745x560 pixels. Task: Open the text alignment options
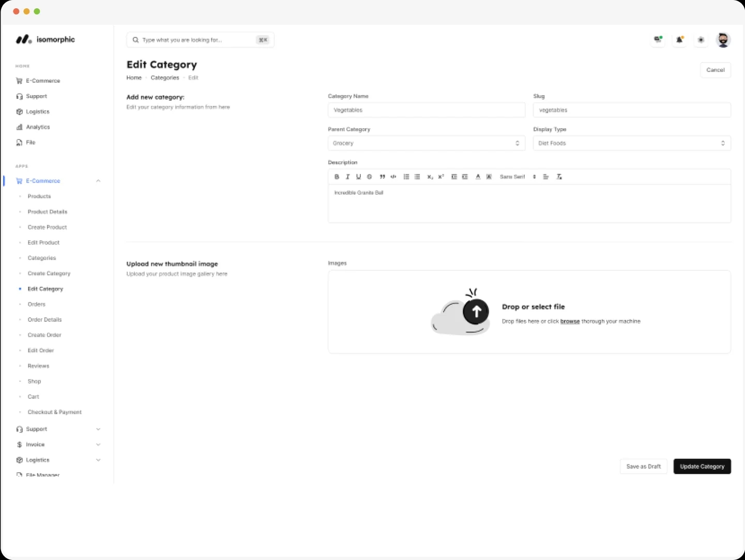tap(545, 177)
